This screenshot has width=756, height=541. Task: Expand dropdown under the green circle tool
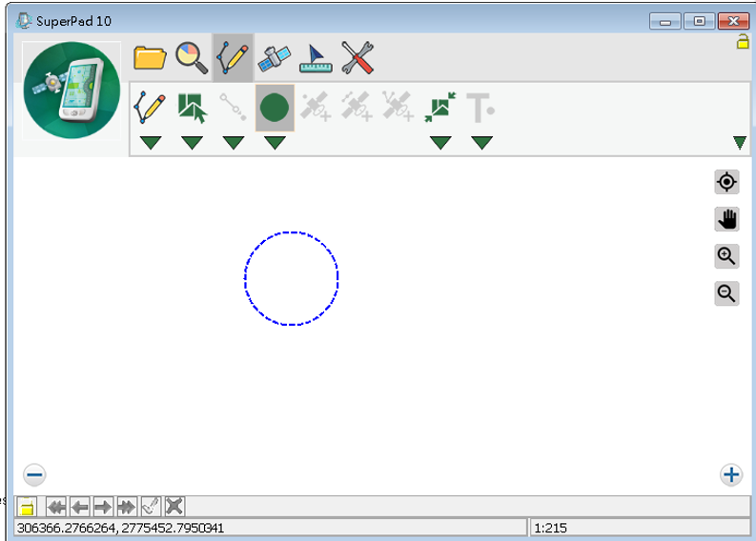275,143
